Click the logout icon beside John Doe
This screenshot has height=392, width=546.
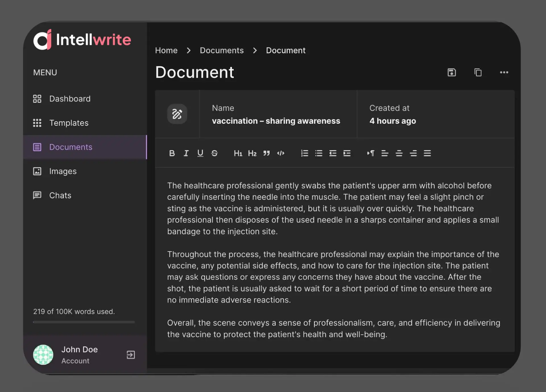point(131,354)
